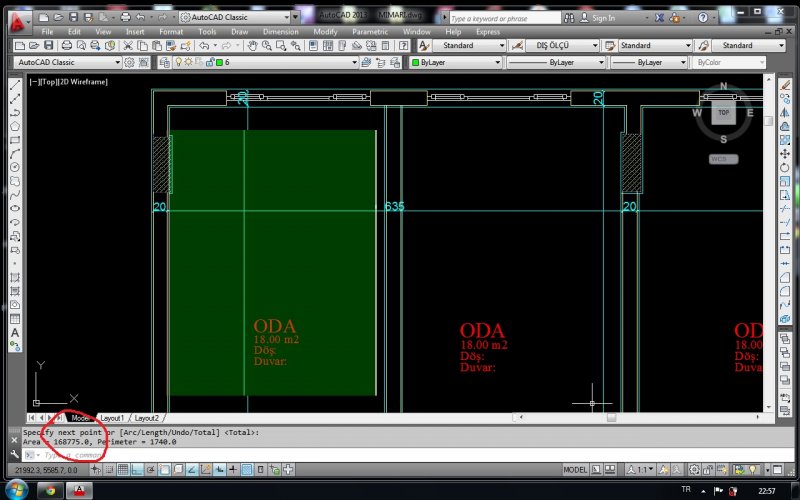Open the Dimension menu
Viewport: 800px width, 500px height.
(x=281, y=32)
